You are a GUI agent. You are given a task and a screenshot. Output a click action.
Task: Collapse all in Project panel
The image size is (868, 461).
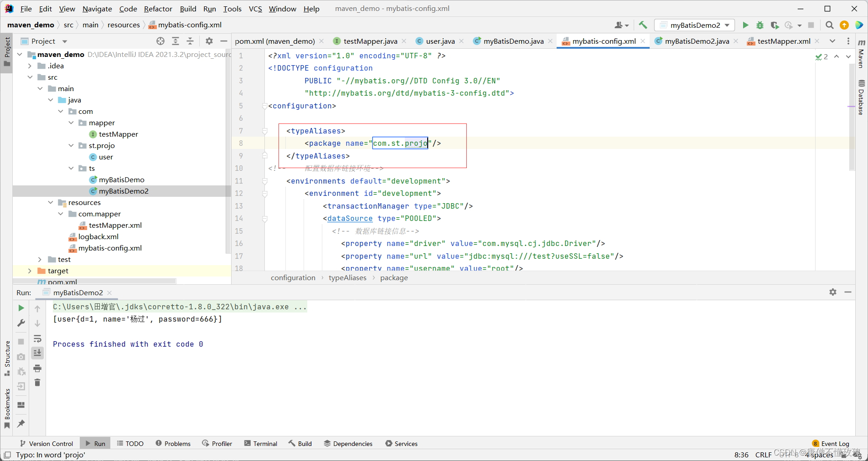click(191, 41)
